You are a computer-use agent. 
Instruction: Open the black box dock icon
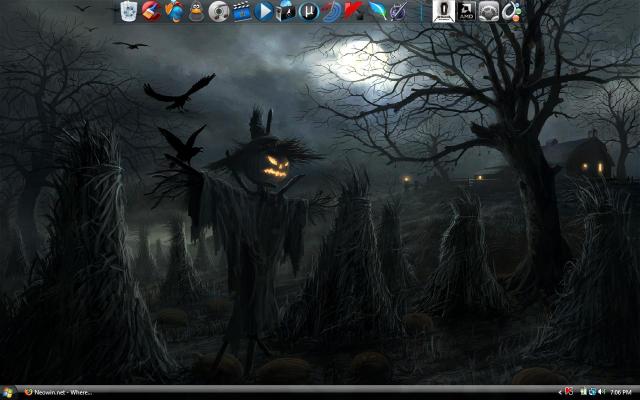286,11
